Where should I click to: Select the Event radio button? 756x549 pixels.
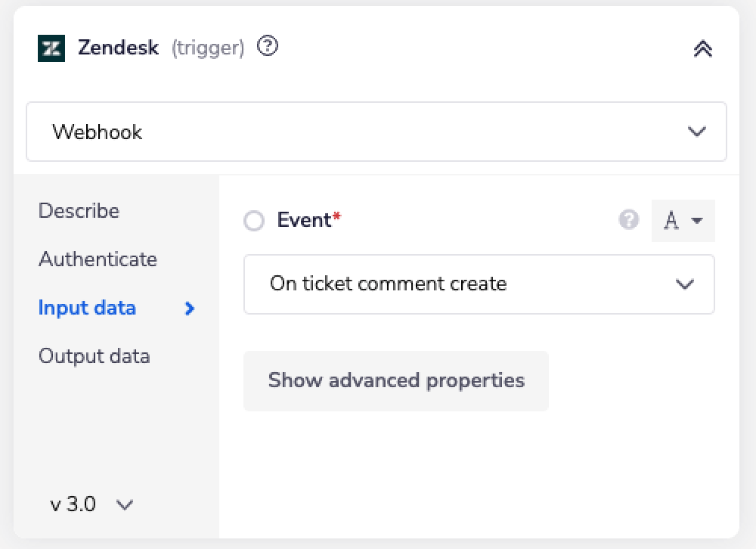coord(254,221)
